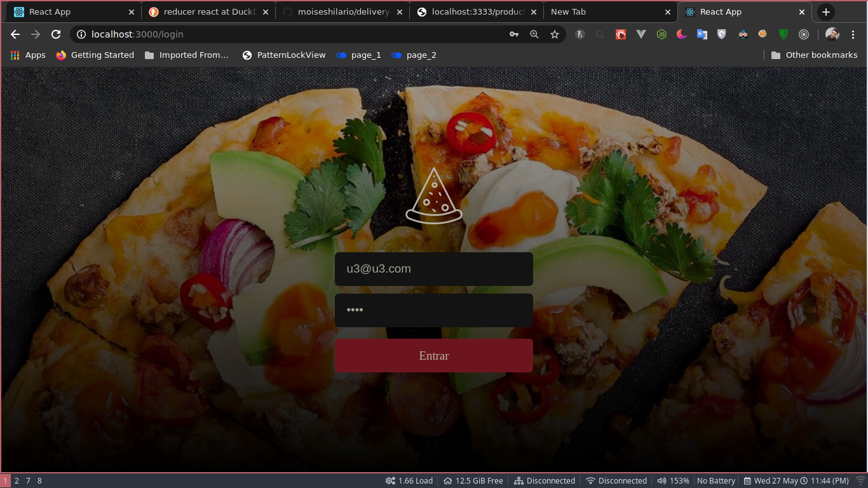868x488 pixels.
Task: Click the grey shield extension icon
Action: pyautogui.click(x=722, y=34)
